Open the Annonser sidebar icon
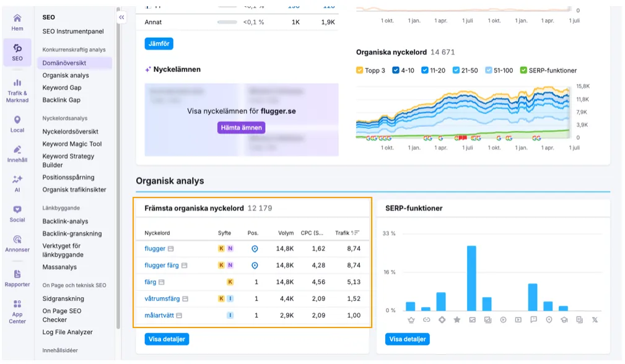The image size is (625, 364). 17,240
